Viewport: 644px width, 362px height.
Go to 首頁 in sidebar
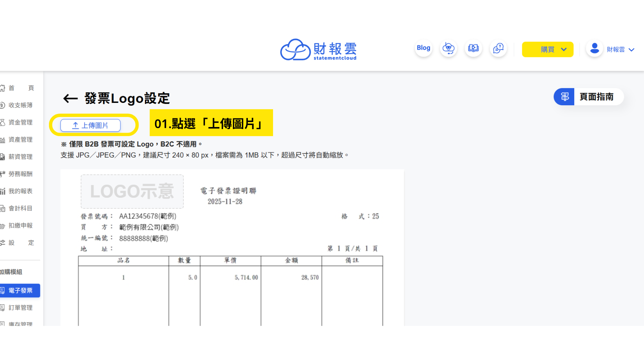click(x=21, y=88)
